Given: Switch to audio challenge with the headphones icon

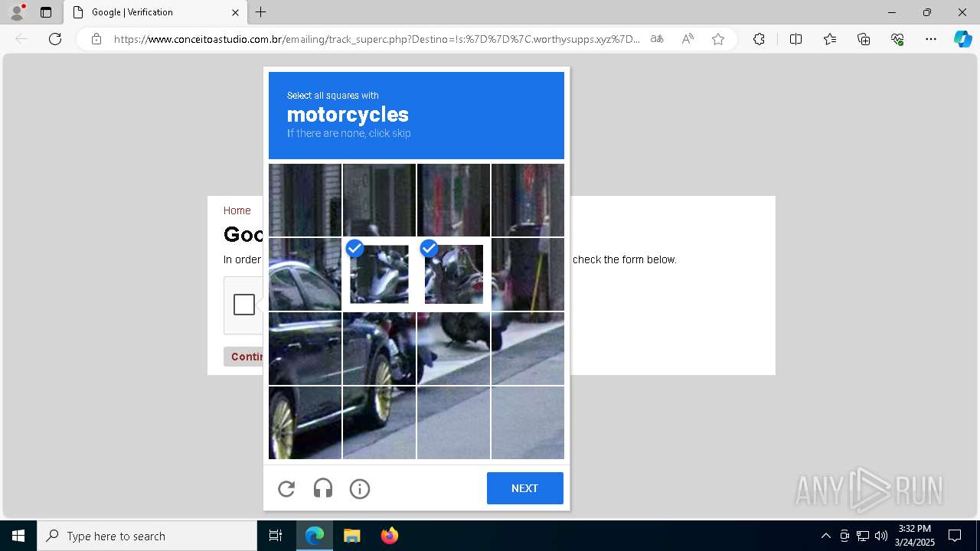Looking at the screenshot, I should (323, 488).
